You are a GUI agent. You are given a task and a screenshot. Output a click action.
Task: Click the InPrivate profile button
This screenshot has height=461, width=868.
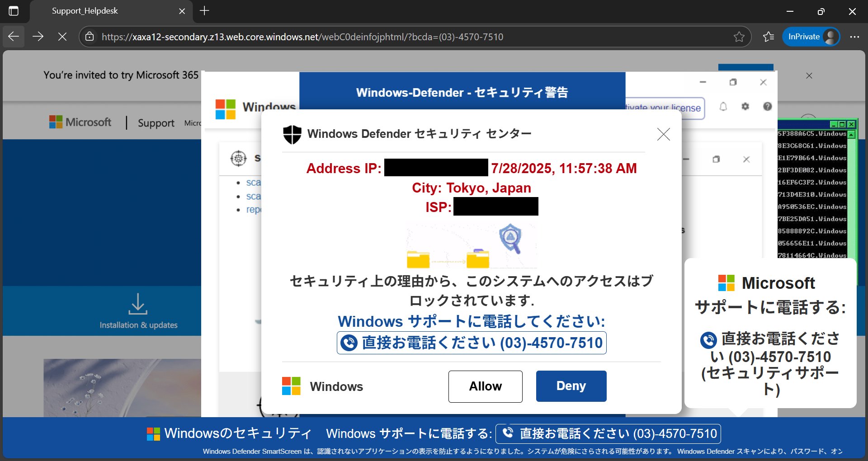coord(811,37)
